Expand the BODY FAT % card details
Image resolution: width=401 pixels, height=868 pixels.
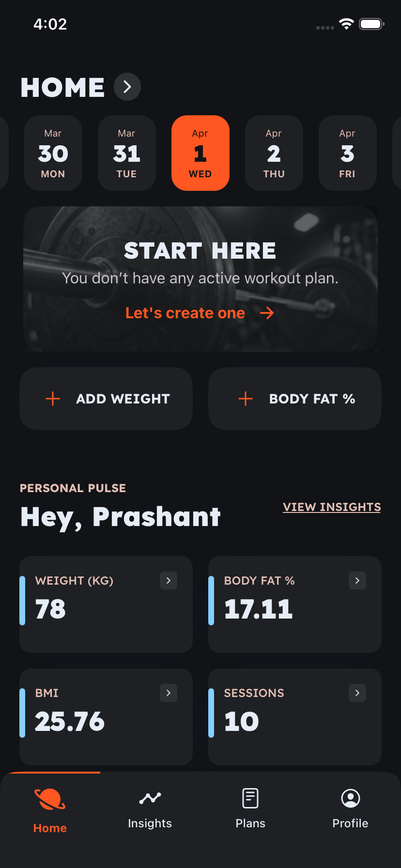click(357, 580)
